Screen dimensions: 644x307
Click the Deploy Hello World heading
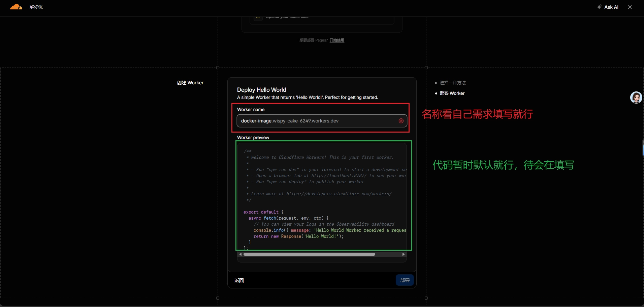[x=262, y=90]
